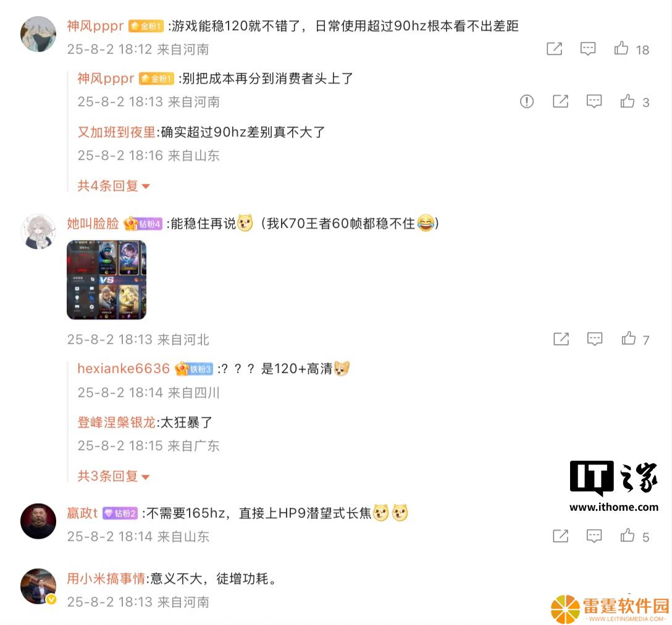
Task: Share the reply about 别把成本
Action: click(560, 101)
